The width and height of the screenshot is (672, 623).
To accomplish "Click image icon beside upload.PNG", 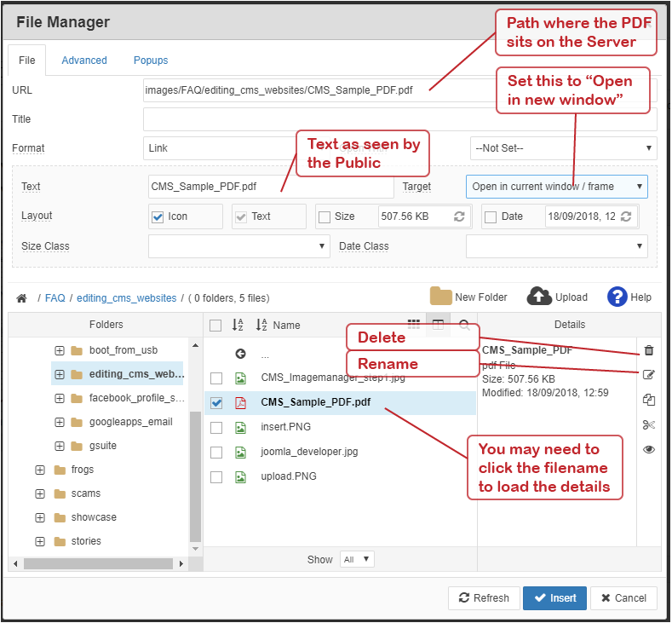I will [240, 476].
